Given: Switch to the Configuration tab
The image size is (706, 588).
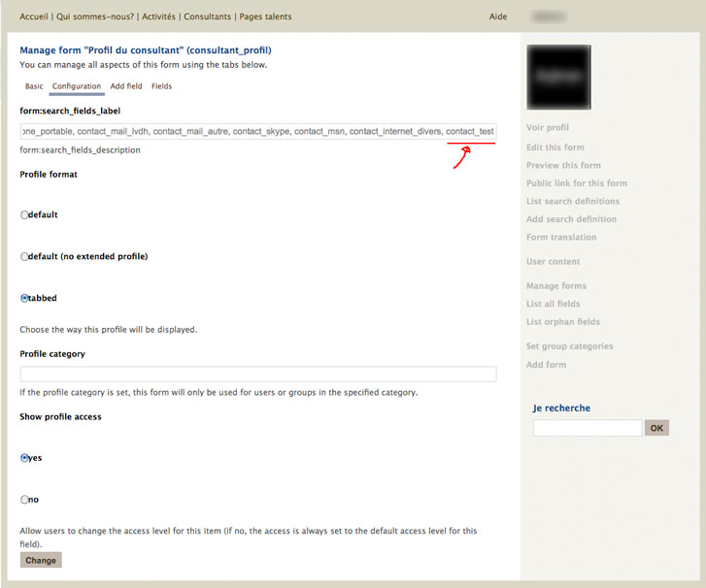Looking at the screenshot, I should (77, 86).
